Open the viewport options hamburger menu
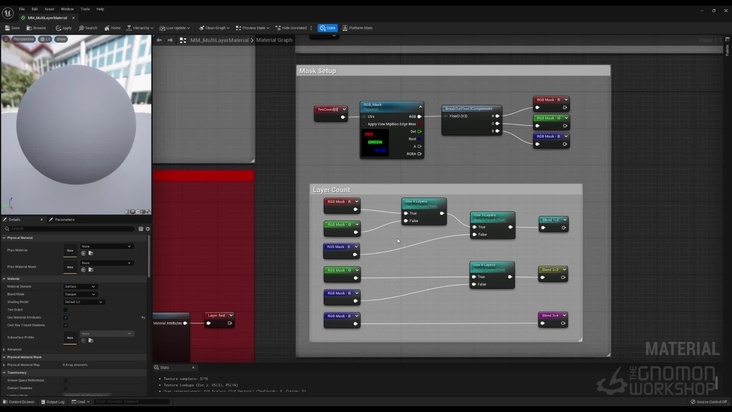Screen dimensions: 732x412 tap(6, 39)
